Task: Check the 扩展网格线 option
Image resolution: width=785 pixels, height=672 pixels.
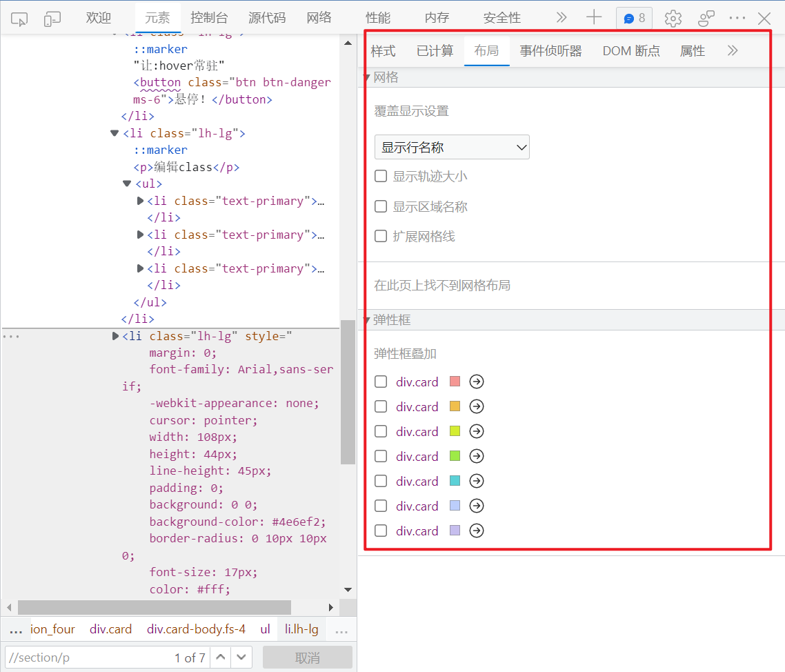Action: pyautogui.click(x=381, y=236)
